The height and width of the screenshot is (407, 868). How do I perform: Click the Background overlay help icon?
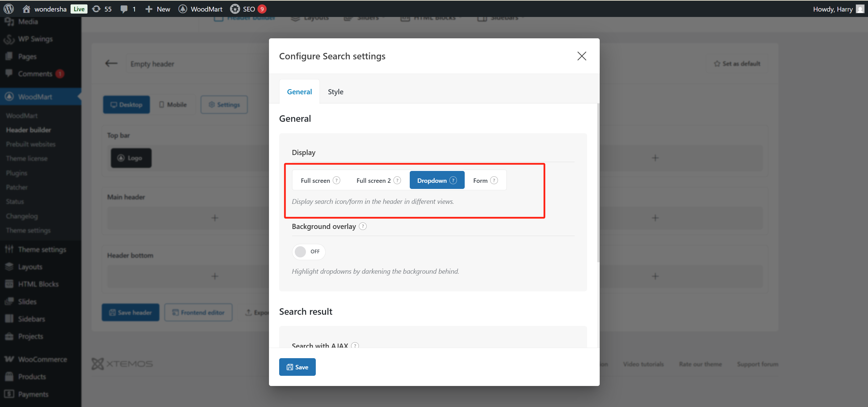(363, 226)
